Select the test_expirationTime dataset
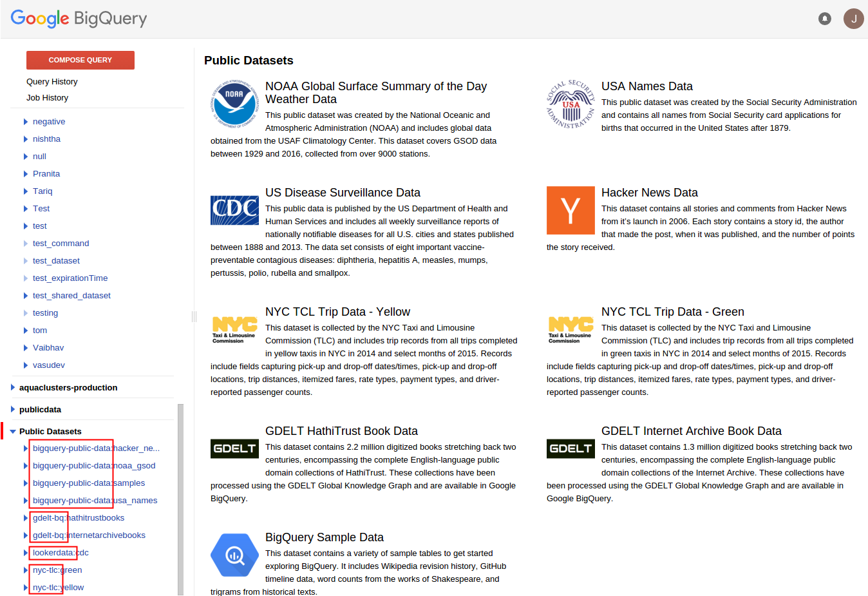868x596 pixels. click(70, 278)
